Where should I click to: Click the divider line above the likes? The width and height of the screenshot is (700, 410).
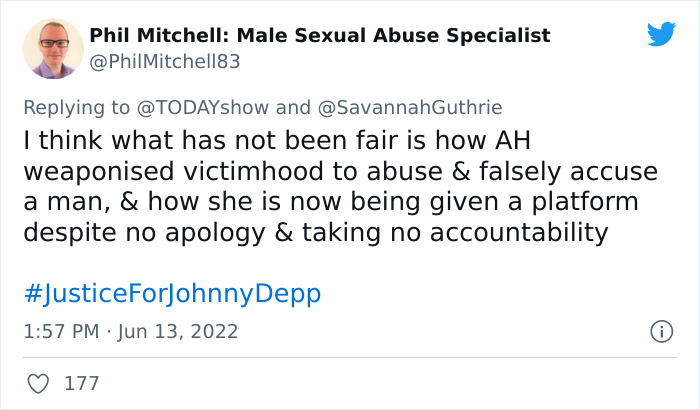(350, 357)
